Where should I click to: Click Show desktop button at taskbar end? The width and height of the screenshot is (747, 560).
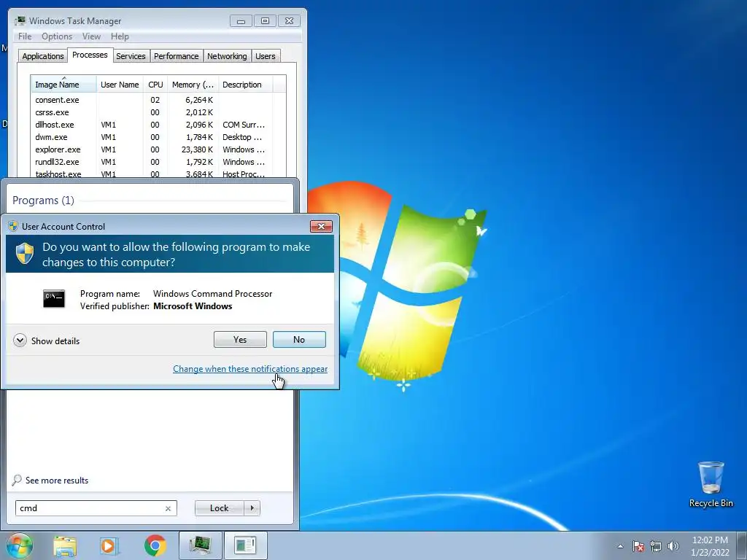click(x=742, y=545)
